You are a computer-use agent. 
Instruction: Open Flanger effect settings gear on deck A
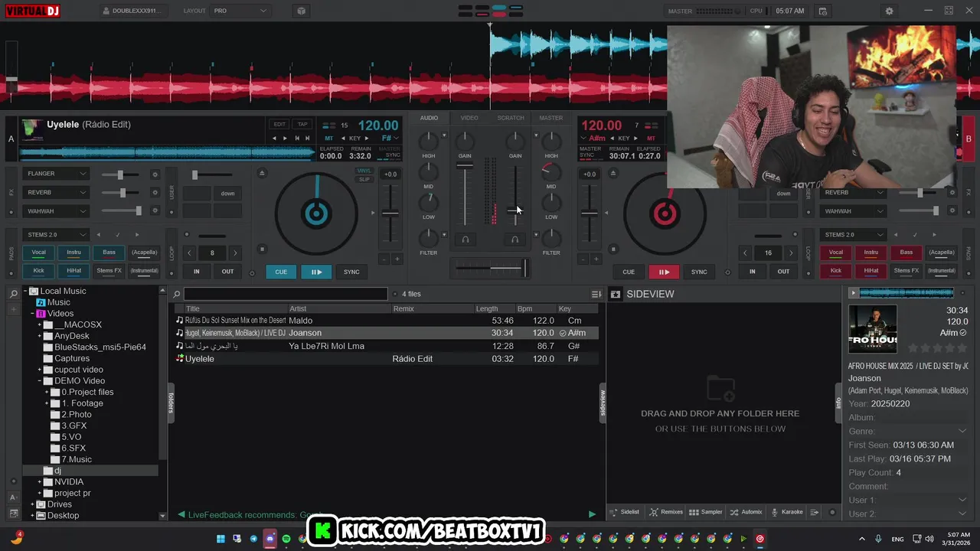(x=155, y=174)
